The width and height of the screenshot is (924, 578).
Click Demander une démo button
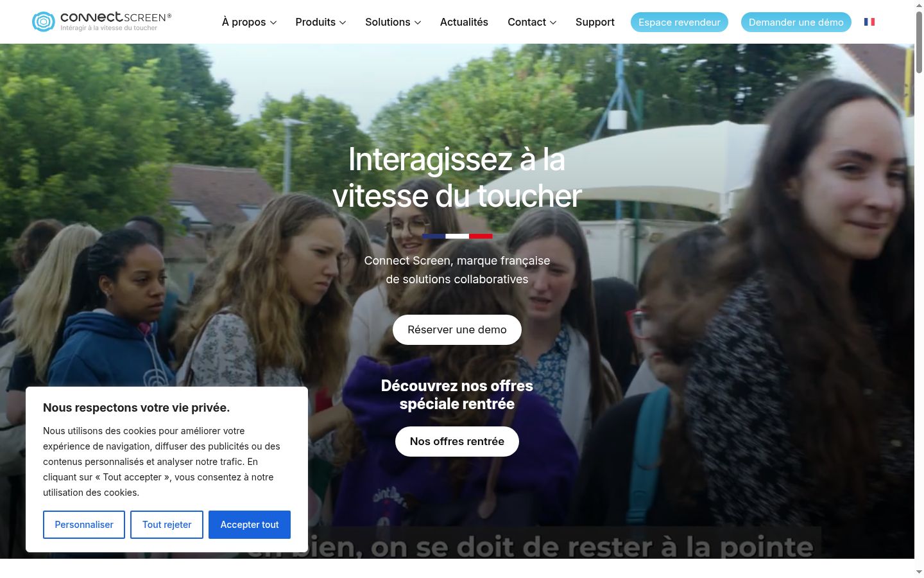[x=796, y=22]
